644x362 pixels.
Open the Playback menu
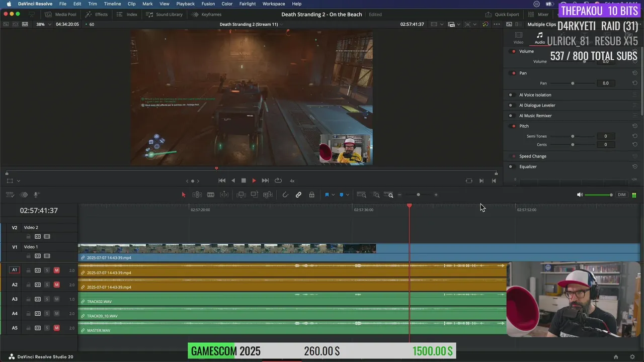pos(185,4)
